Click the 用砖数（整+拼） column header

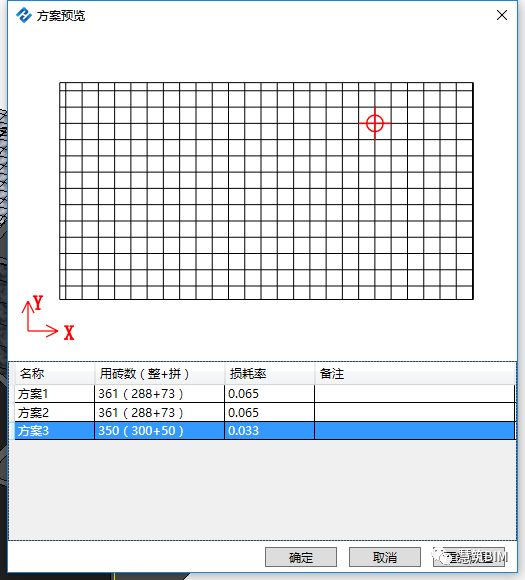[x=159, y=374]
